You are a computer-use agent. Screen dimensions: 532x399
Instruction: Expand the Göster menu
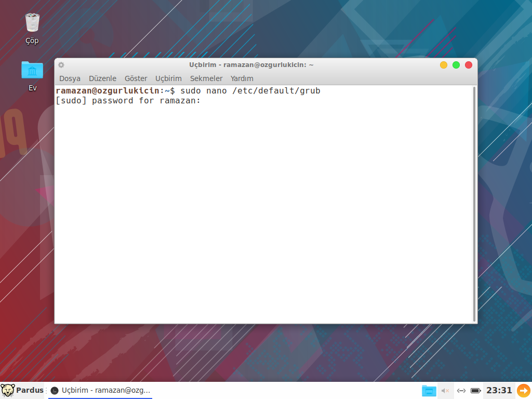(136, 78)
